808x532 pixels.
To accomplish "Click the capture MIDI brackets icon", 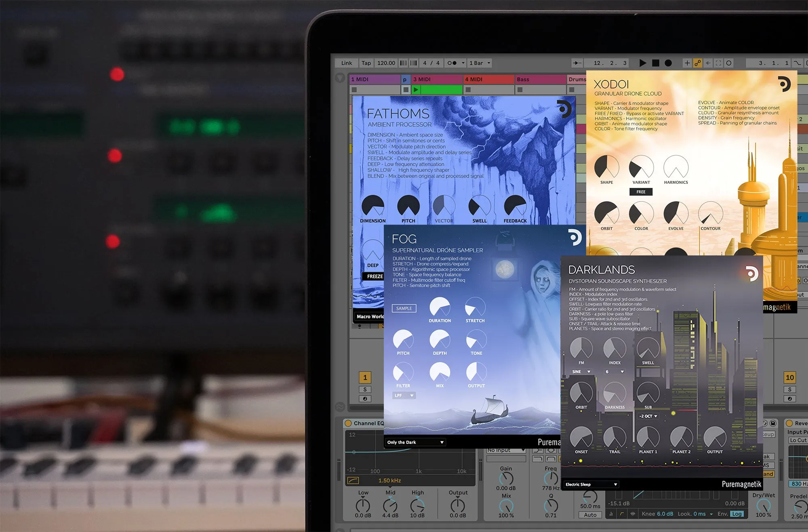I will pos(718,63).
